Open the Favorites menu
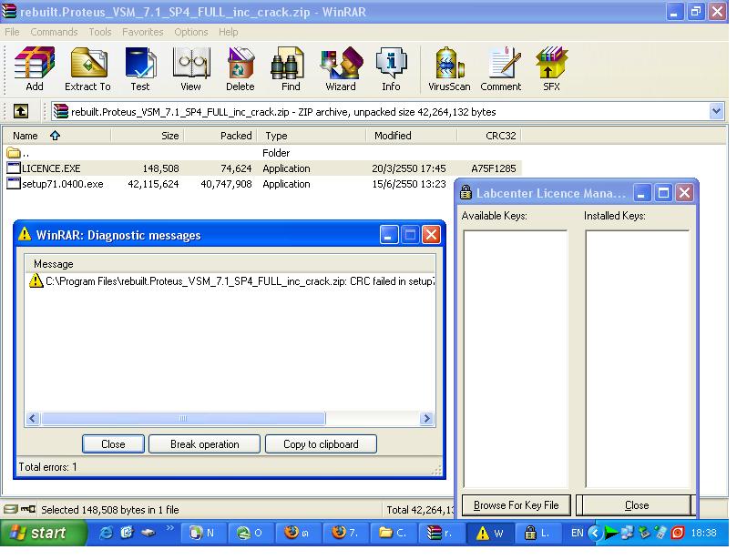747x560 pixels. (x=142, y=32)
